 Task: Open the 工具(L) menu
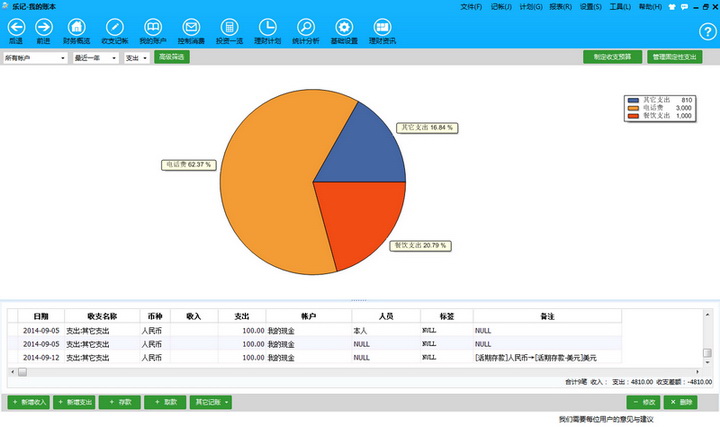(620, 7)
